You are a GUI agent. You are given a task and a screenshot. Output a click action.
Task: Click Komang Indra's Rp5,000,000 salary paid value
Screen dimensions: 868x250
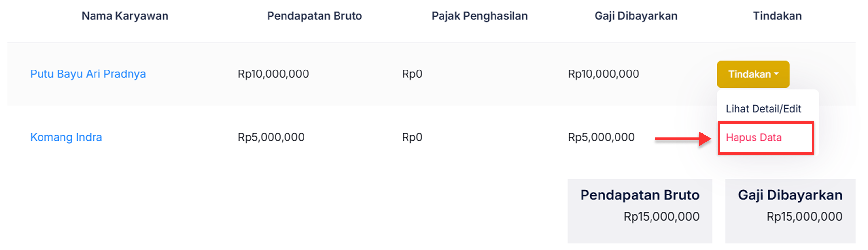click(600, 137)
